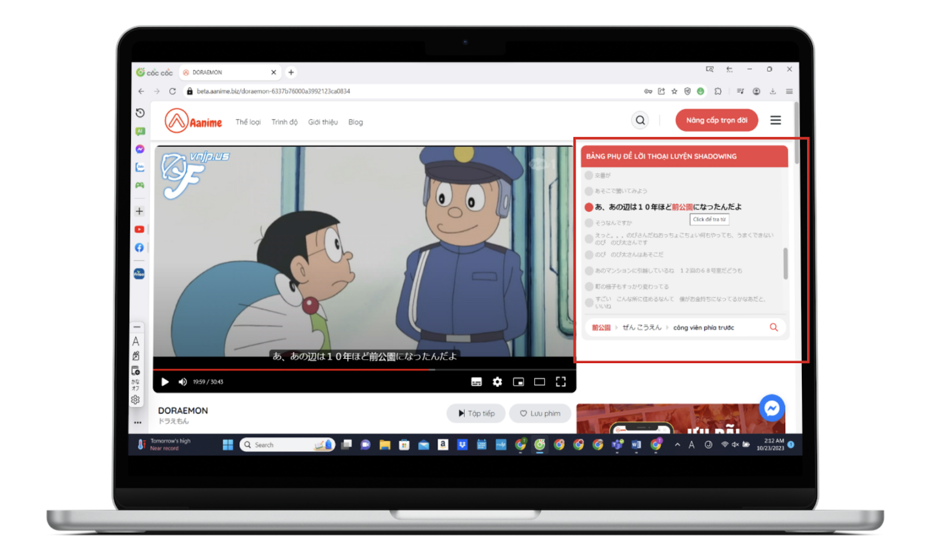Open a new browser tab
Screen dimensions: 927x560
click(x=291, y=72)
